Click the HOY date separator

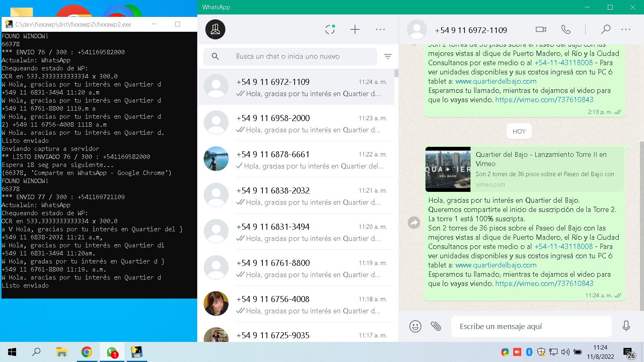(519, 131)
